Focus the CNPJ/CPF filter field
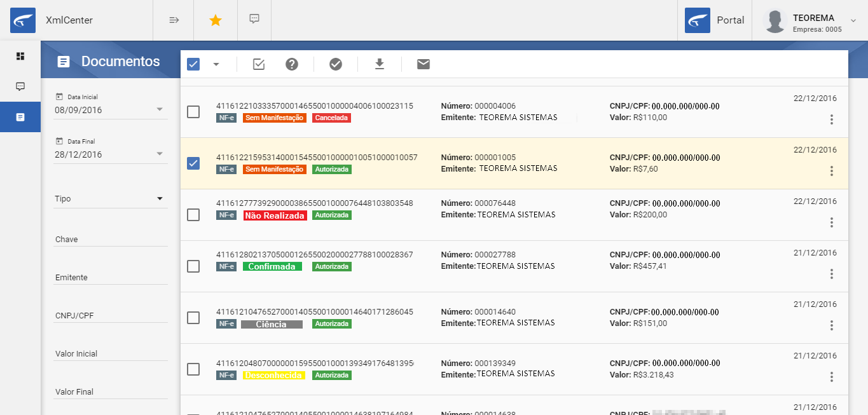 [111, 316]
